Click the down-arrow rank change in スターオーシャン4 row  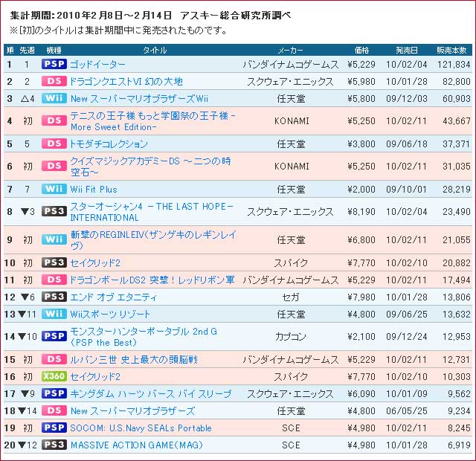(x=25, y=211)
